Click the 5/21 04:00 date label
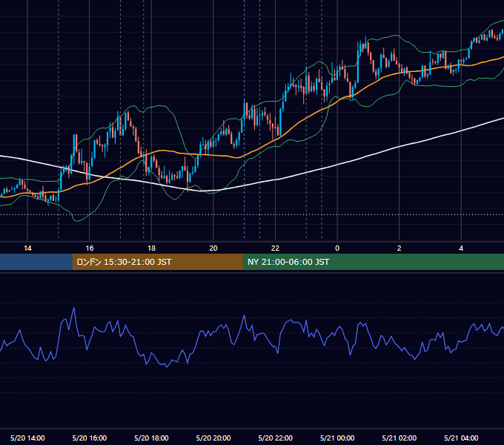Viewport: 504px width, 445px height. 461,438
